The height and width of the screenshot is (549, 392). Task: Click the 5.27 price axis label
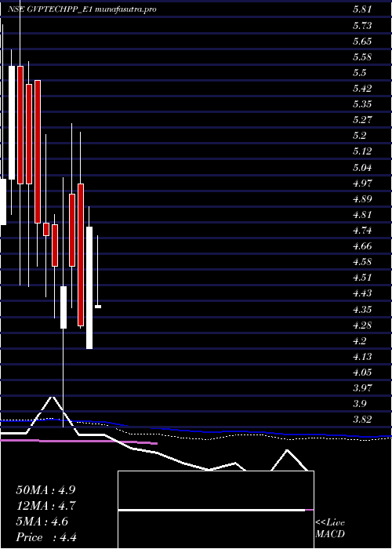(x=362, y=120)
